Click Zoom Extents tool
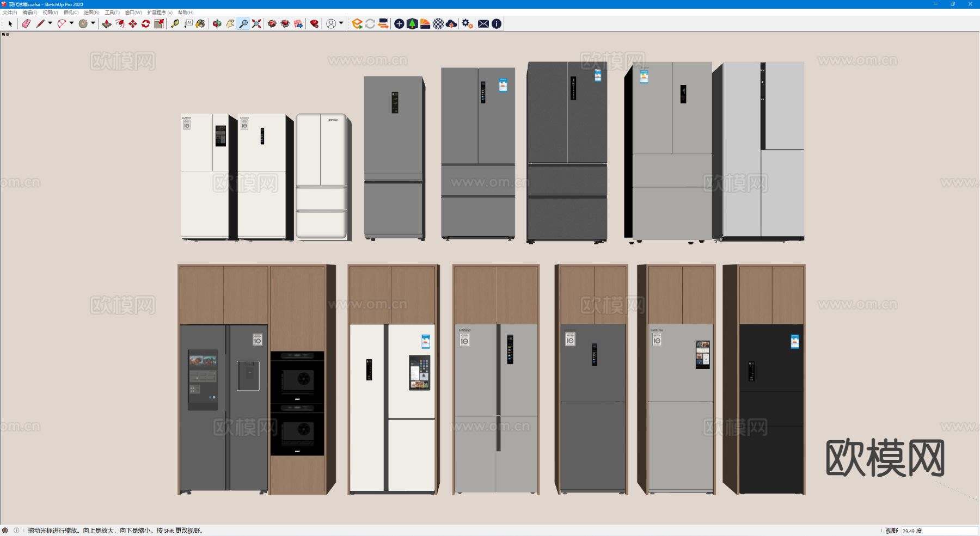The height and width of the screenshot is (536, 980). [256, 23]
